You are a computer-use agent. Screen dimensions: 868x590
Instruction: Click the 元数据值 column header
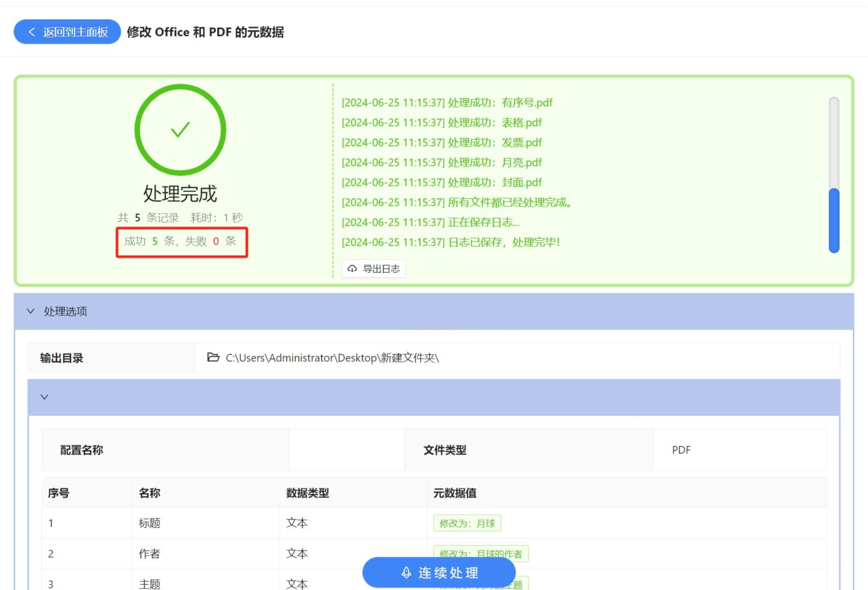[x=455, y=493]
